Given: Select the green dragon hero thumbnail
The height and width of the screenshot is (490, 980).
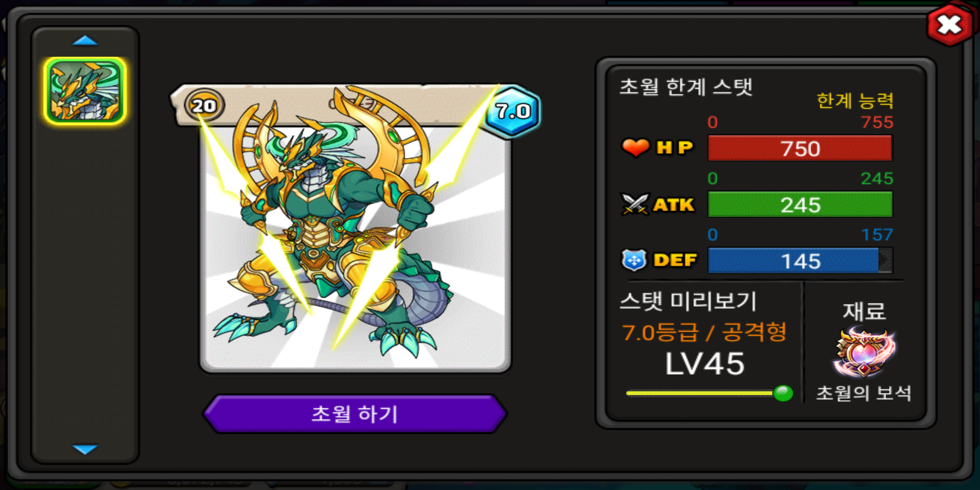Looking at the screenshot, I should [x=85, y=91].
